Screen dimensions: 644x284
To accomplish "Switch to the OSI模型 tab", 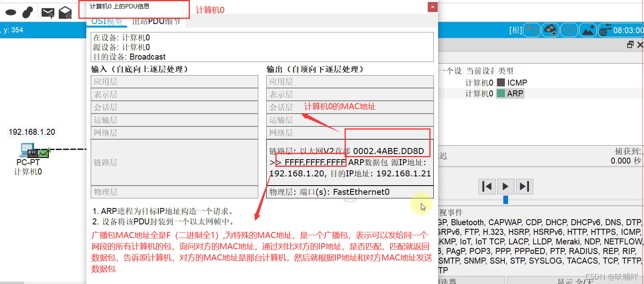I will point(107,22).
